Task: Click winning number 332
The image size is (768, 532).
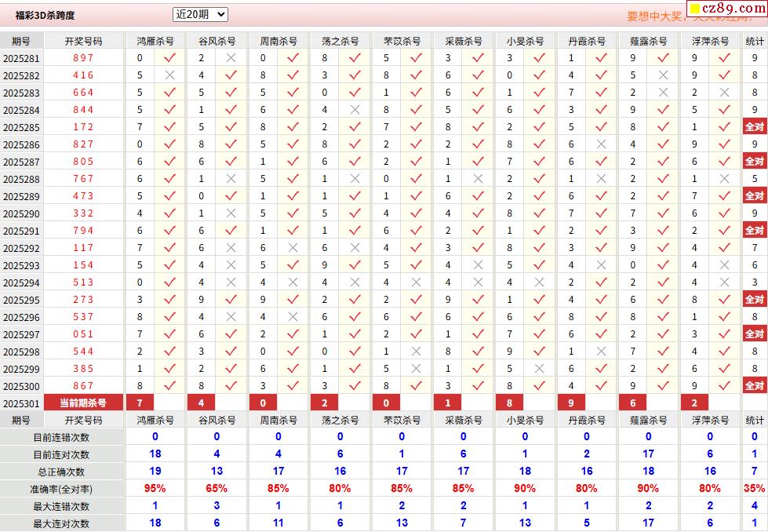Action: pos(83,213)
